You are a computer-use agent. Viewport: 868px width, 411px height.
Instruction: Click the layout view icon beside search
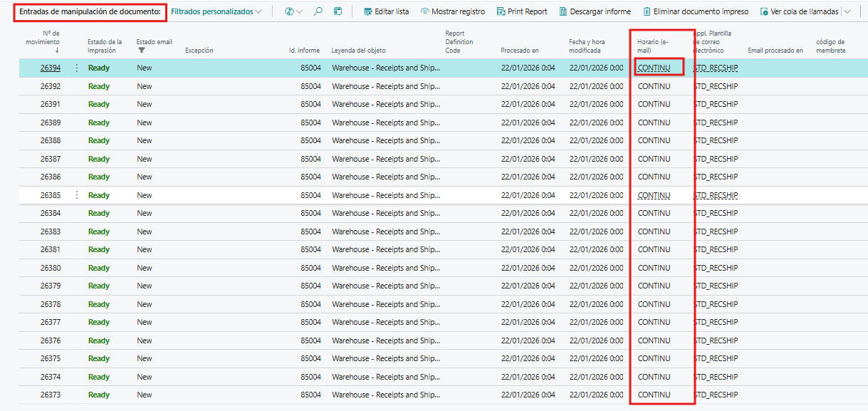[x=338, y=11]
